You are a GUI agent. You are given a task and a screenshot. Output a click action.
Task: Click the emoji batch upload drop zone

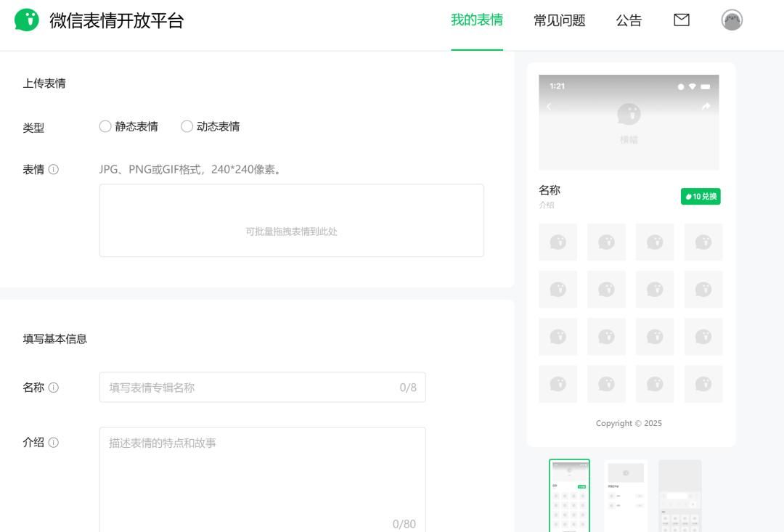point(291,220)
